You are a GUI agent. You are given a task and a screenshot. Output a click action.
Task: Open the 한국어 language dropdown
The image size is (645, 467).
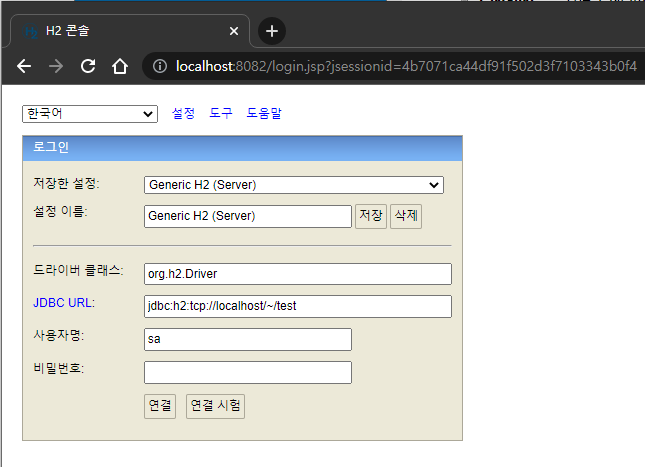90,114
